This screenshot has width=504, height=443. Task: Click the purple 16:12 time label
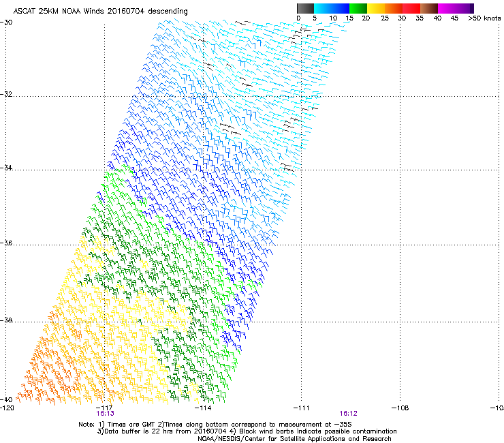coord(349,414)
